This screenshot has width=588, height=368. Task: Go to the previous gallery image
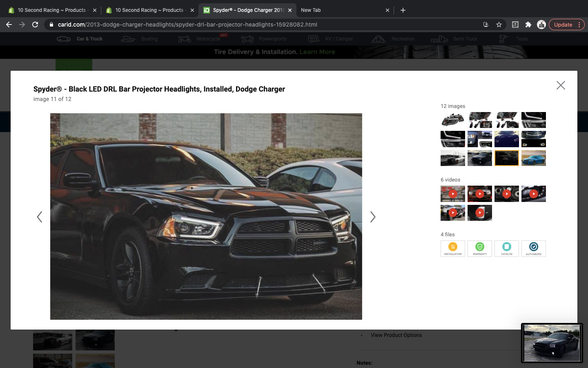pos(40,217)
